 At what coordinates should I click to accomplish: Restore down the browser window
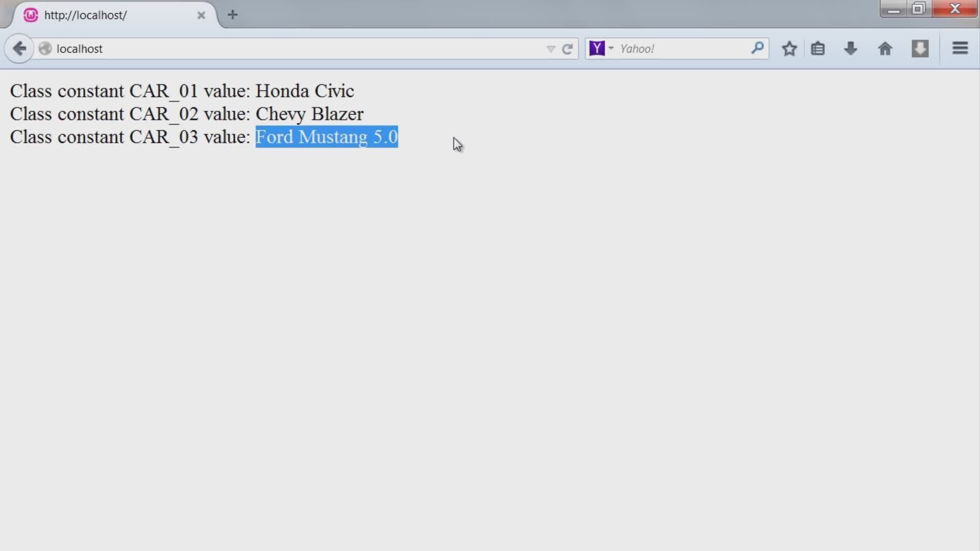(918, 9)
